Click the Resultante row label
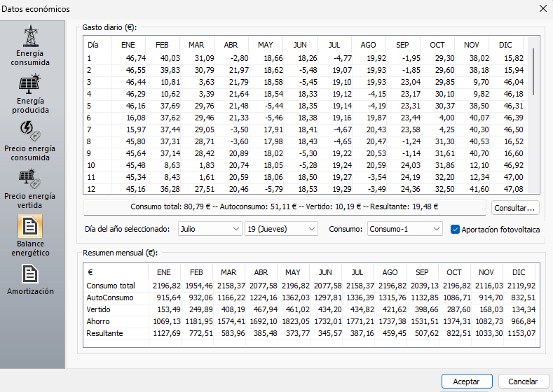 click(x=104, y=333)
